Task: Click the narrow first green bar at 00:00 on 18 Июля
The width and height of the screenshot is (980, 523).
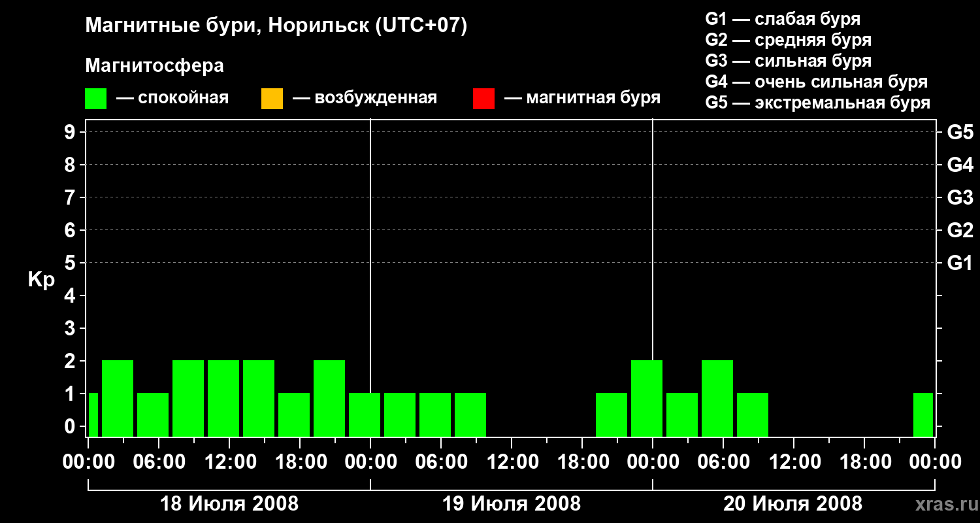Action: [93, 414]
